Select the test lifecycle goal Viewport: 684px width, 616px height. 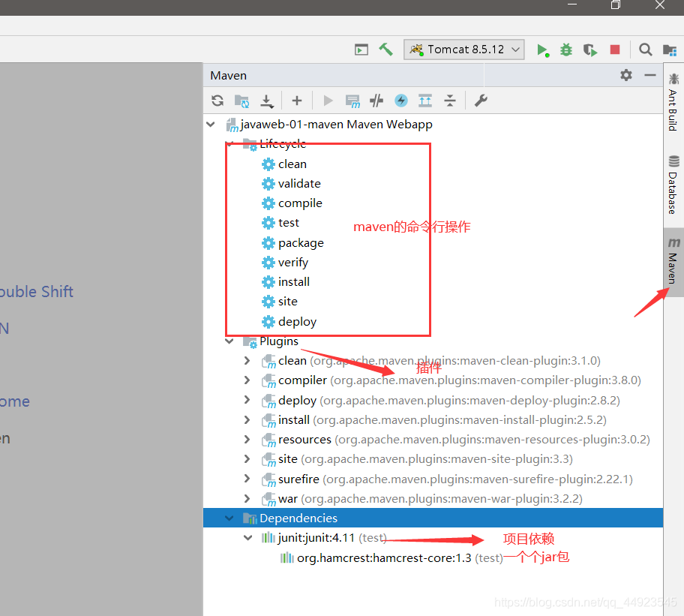click(280, 223)
